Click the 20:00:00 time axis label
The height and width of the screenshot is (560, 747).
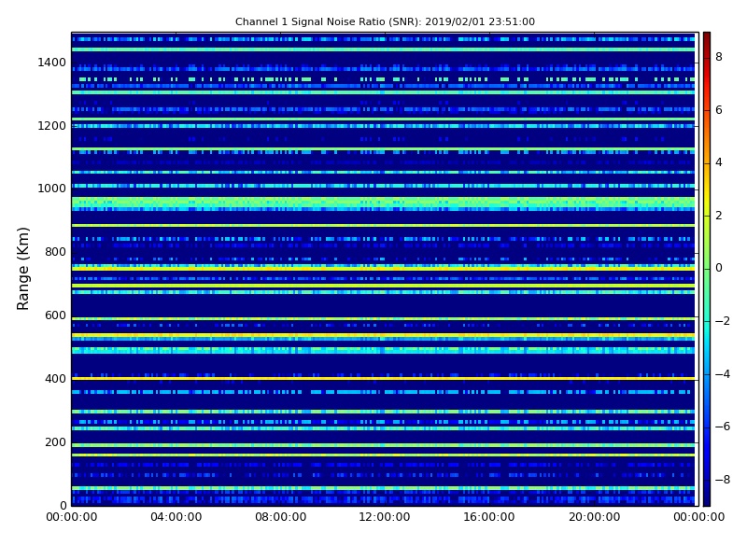[594, 517]
